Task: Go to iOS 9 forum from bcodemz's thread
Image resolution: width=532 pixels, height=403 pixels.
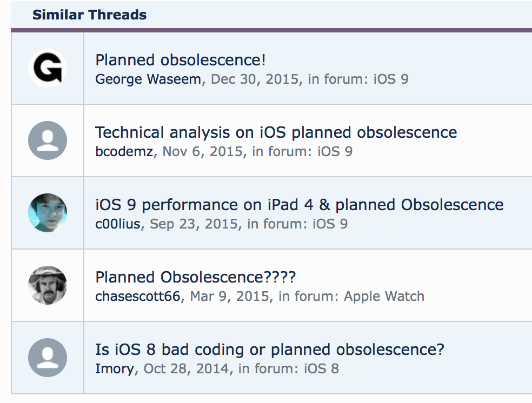Action: pyautogui.click(x=335, y=151)
